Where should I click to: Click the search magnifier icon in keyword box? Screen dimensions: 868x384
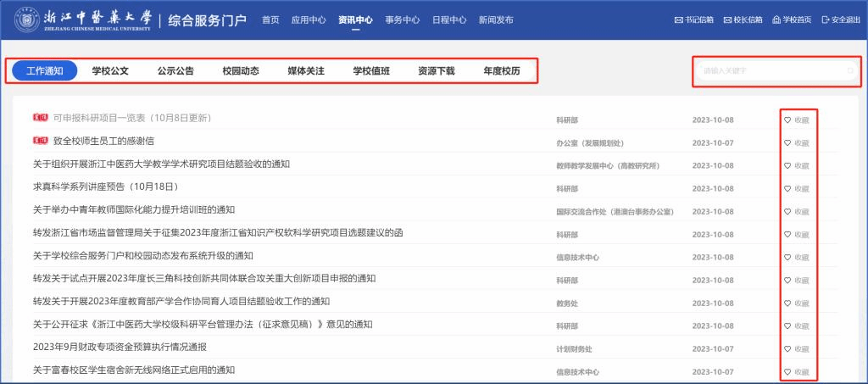(850, 71)
